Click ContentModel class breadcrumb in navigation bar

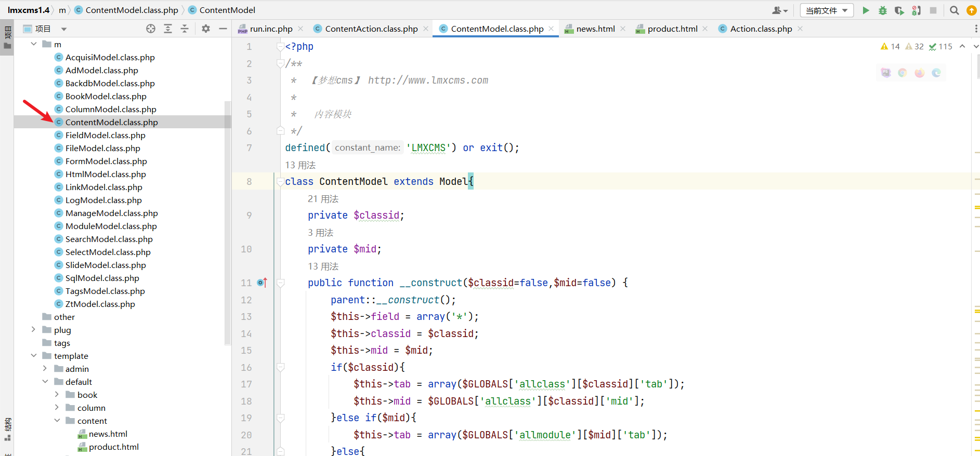222,10
